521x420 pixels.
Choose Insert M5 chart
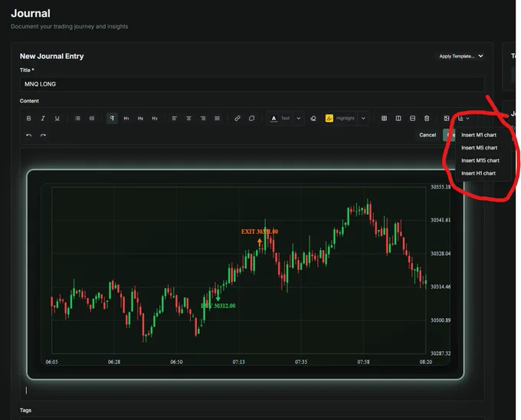coord(479,147)
